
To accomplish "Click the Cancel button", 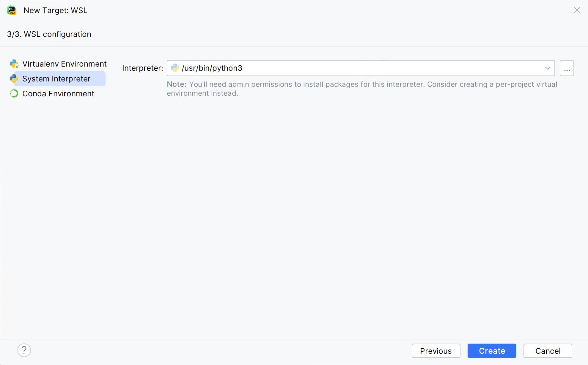I will point(548,350).
